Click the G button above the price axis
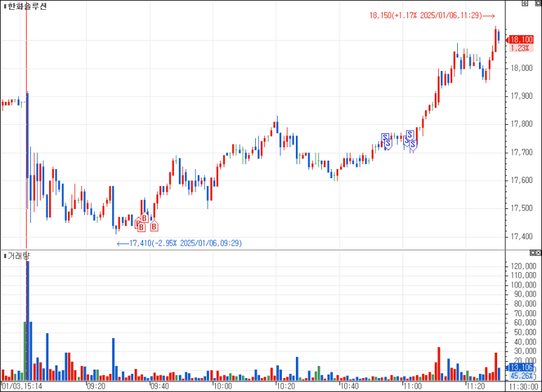The width and height of the screenshot is (542, 392). coord(524,4)
